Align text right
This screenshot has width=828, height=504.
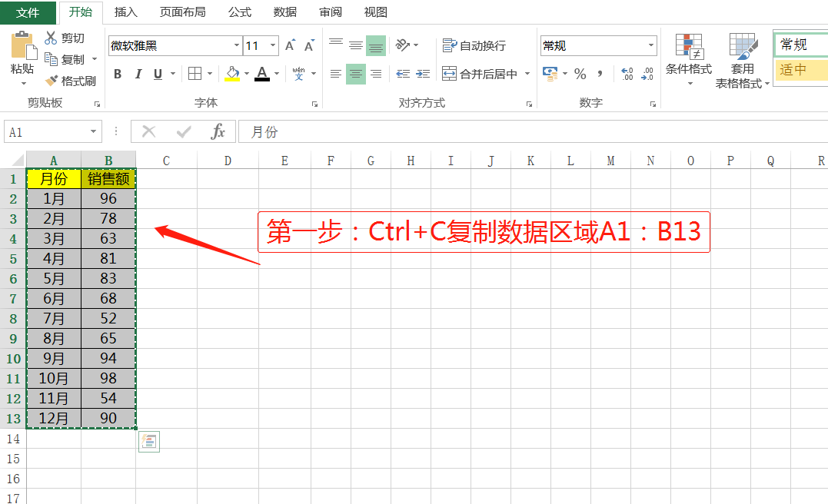[376, 74]
